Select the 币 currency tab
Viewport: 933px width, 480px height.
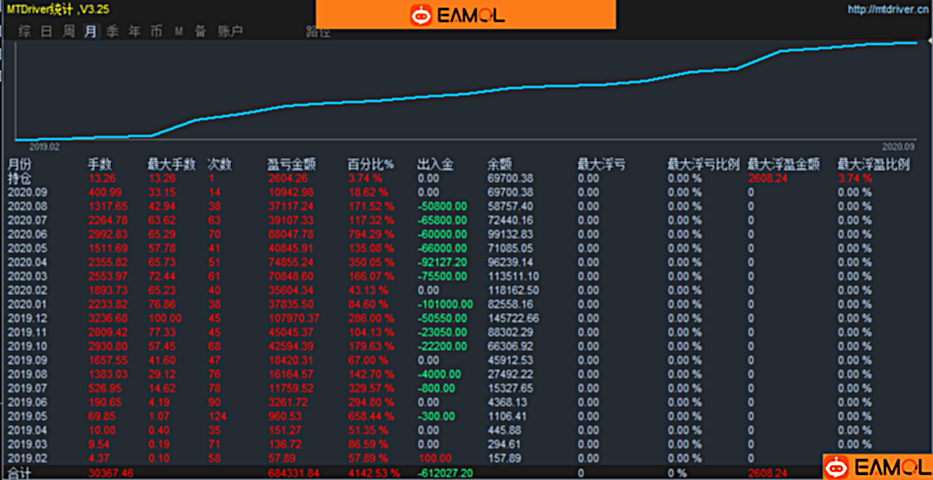click(x=156, y=31)
